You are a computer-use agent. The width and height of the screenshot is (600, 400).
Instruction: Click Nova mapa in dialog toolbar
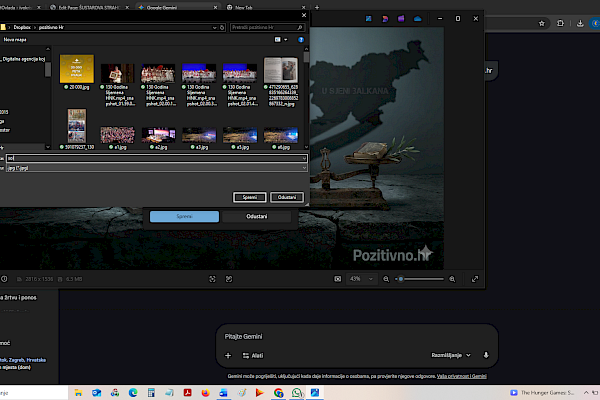pyautogui.click(x=15, y=39)
